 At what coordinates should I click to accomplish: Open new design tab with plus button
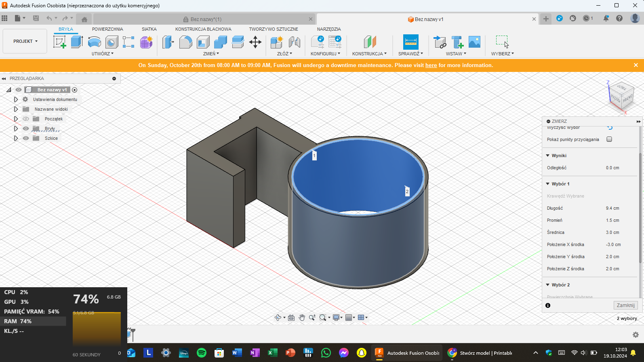coord(546,19)
